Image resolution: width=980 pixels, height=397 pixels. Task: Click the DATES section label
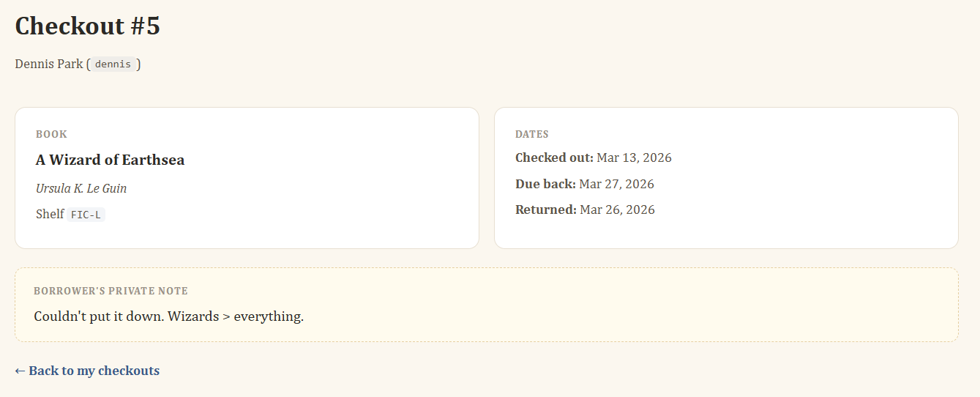point(532,134)
